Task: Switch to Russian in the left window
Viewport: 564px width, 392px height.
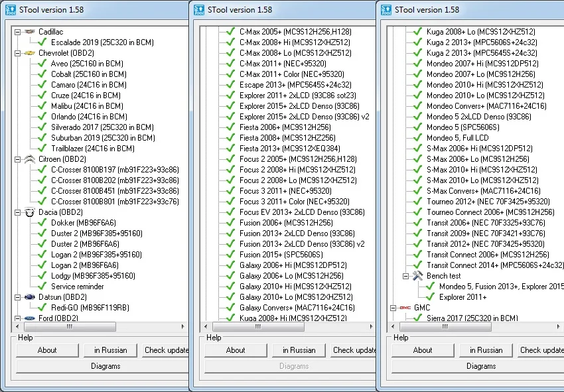Action: click(x=110, y=350)
